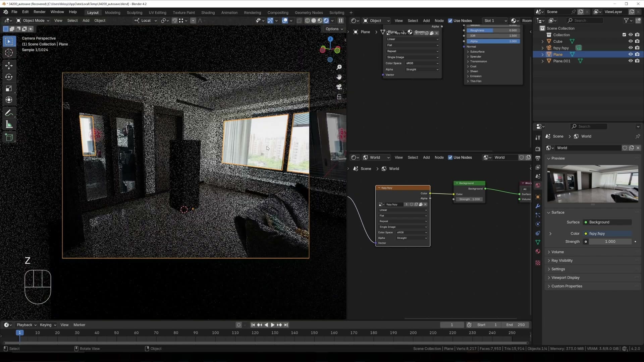This screenshot has height=362, width=644.
Task: Hide Cube in viewport via eye icon
Action: 631,41
